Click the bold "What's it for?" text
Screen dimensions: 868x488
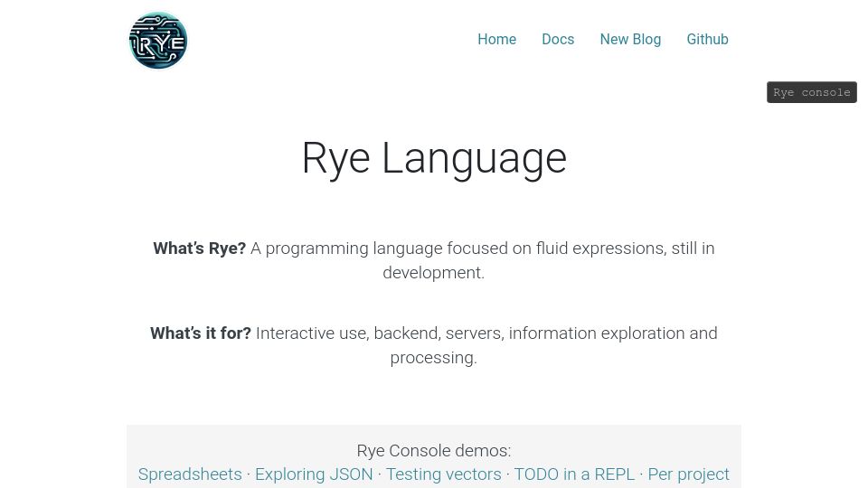(201, 333)
